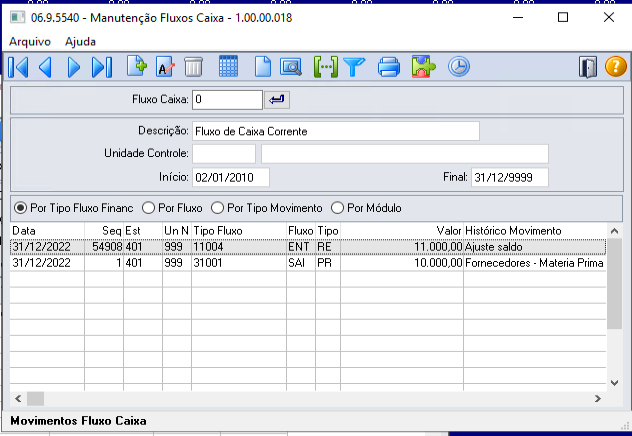The width and height of the screenshot is (632, 436).
Task: Open the blue grid table icon
Action: (228, 66)
